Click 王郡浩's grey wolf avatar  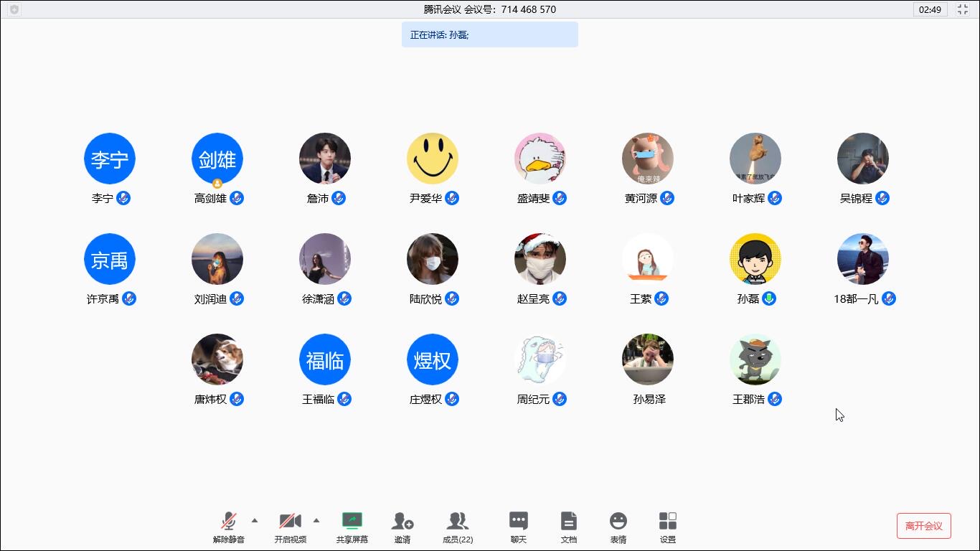[x=755, y=359]
